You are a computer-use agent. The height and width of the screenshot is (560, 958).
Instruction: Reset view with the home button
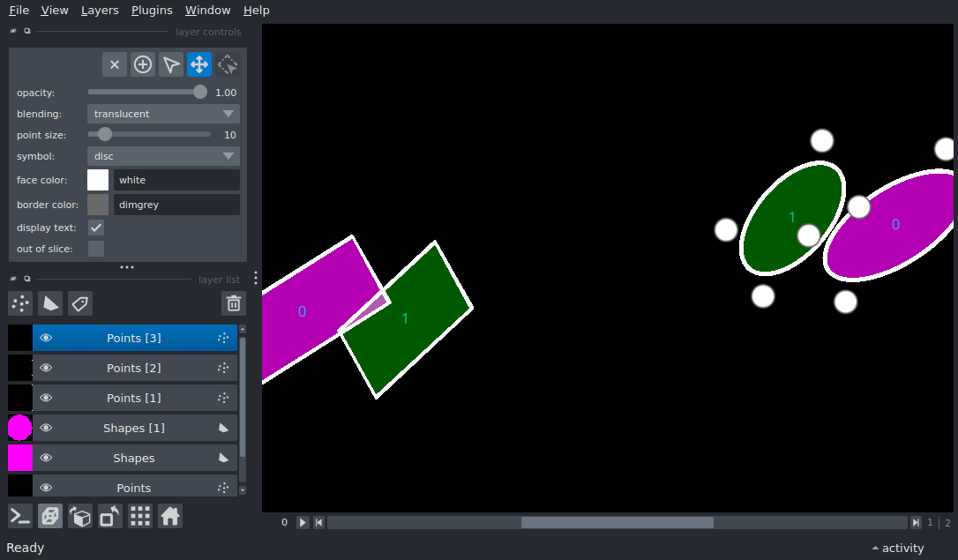pyautogui.click(x=170, y=516)
